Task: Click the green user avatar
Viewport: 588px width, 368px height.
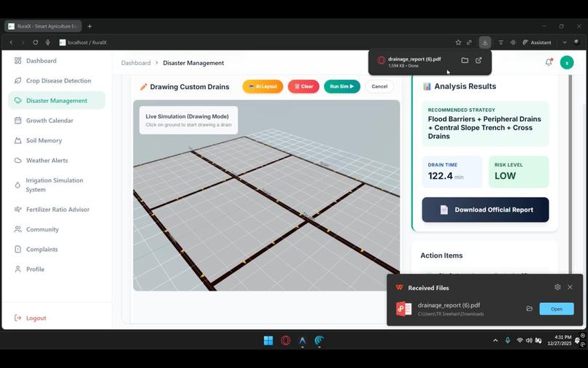Action: click(x=567, y=63)
